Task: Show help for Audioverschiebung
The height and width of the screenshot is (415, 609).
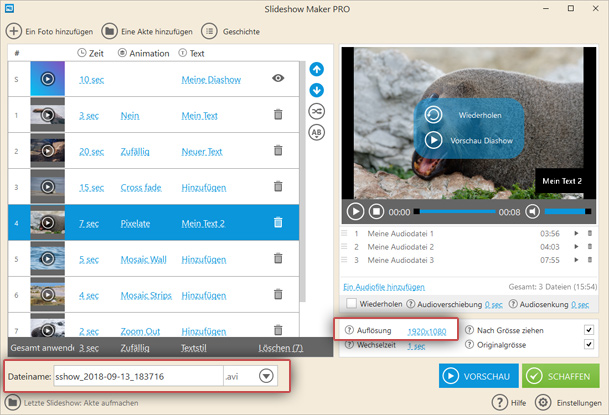Action: (410, 304)
